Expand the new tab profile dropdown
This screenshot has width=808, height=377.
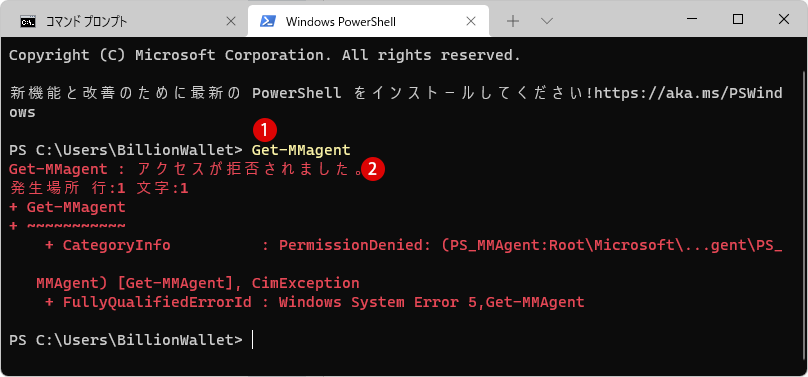pyautogui.click(x=547, y=21)
